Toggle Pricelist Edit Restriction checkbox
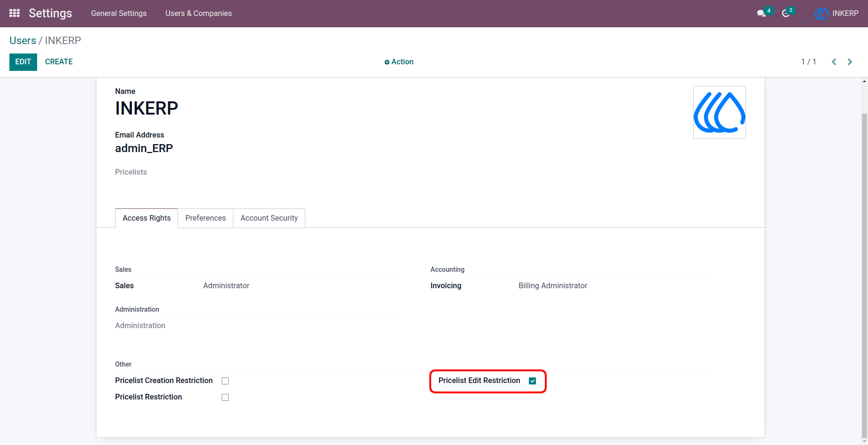The height and width of the screenshot is (445, 868). click(532, 381)
